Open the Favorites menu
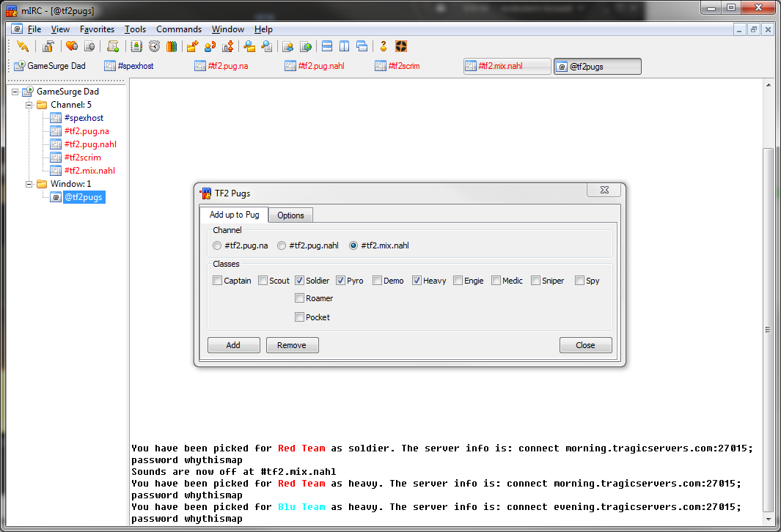Viewport: 781px width, 532px height. [97, 29]
